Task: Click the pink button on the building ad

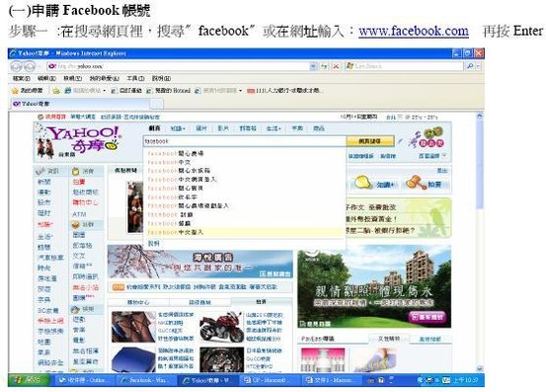Action: point(427,317)
